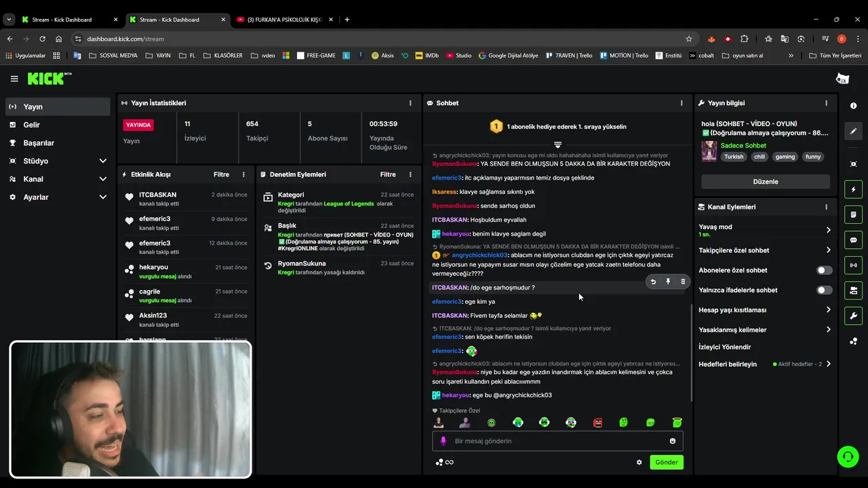Toggle the channel actions widget icon
Image resolution: width=868 pixels, height=488 pixels.
point(853,290)
